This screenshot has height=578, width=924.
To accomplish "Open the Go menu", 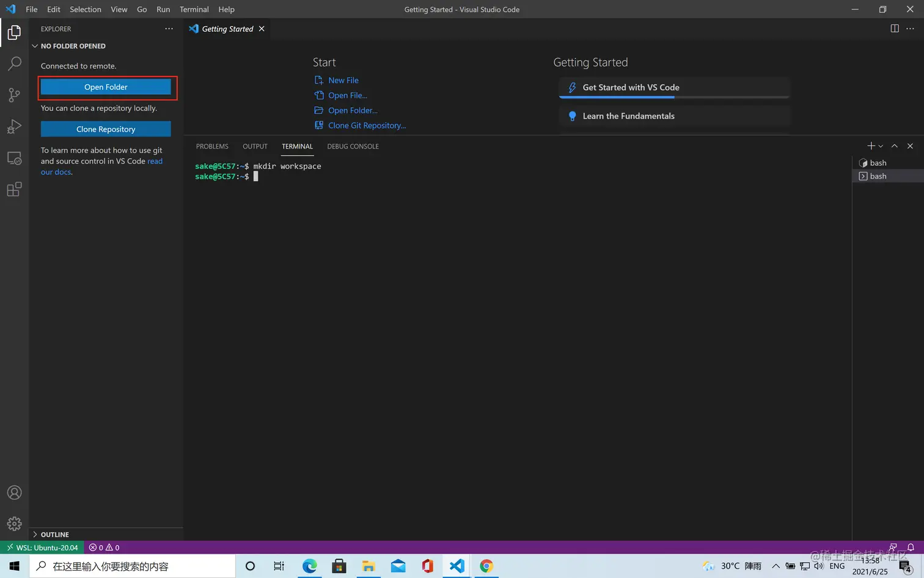I will click(x=142, y=9).
